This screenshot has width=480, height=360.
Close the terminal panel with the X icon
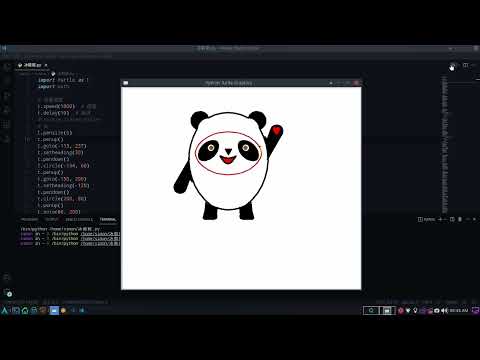[474, 219]
